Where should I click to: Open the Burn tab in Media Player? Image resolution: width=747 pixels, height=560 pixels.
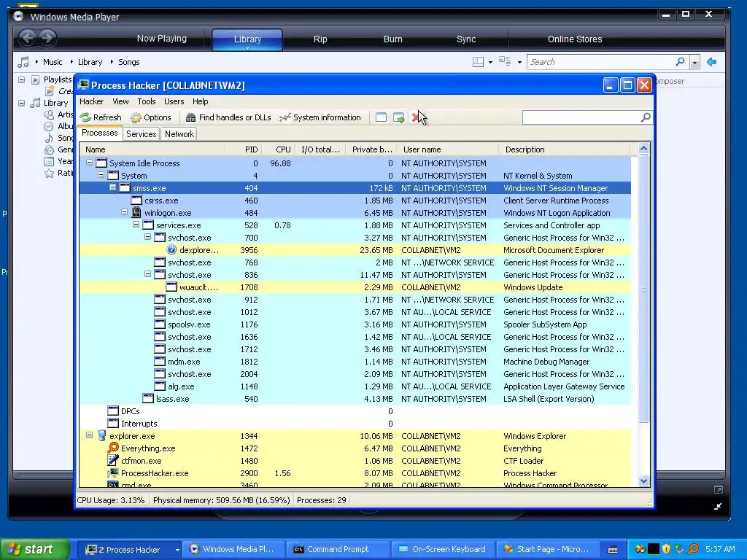(392, 39)
